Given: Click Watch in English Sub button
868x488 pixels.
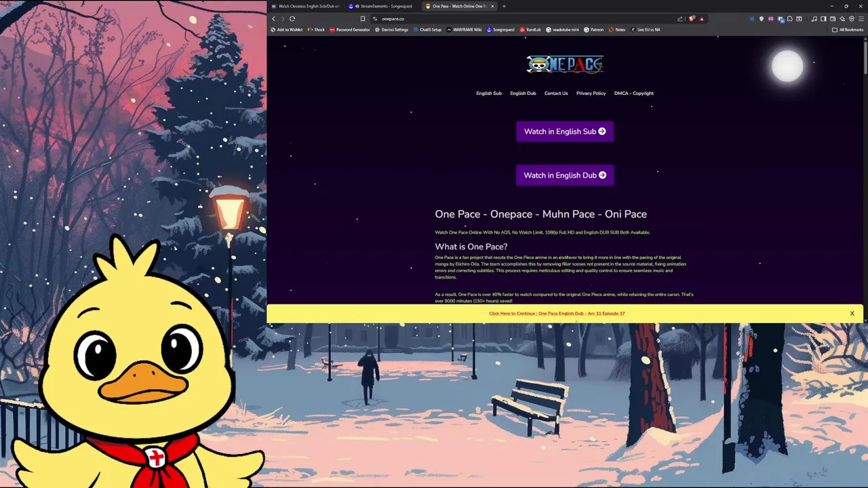Looking at the screenshot, I should [x=565, y=131].
